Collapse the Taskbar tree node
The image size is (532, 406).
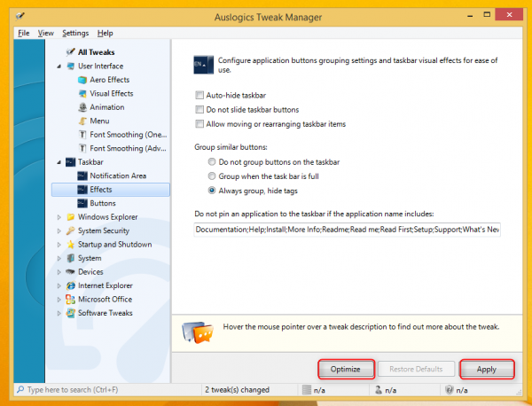[59, 162]
